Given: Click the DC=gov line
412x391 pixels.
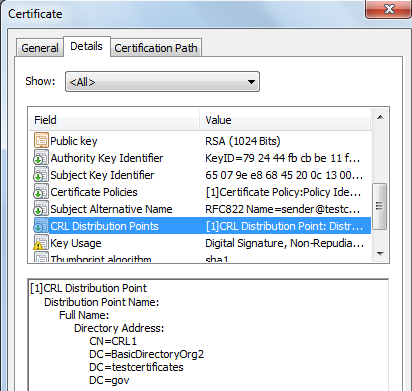Looking at the screenshot, I should point(109,380).
